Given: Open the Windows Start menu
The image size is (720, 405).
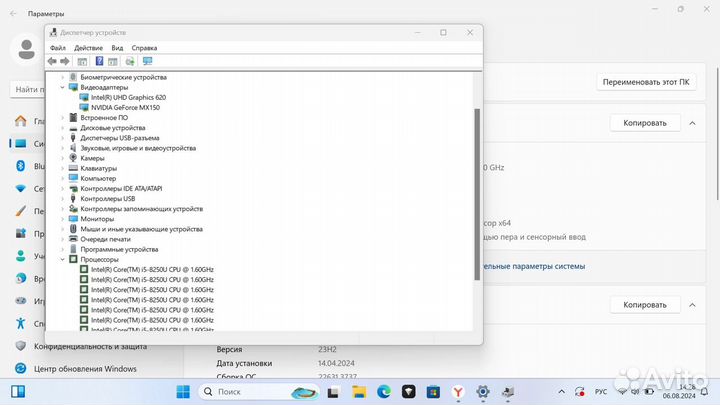Looking at the screenshot, I should click(x=183, y=392).
